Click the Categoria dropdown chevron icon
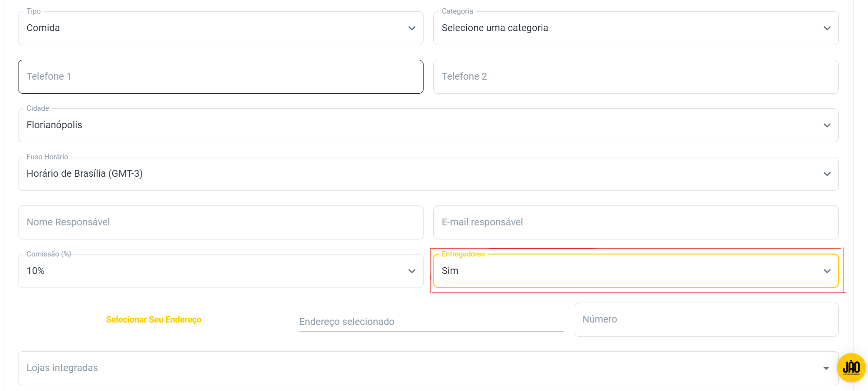Image resolution: width=868 pixels, height=391 pixels. (827, 28)
